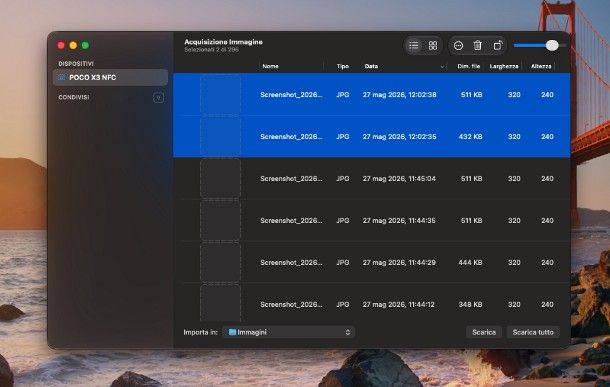Sort by the Altezza column
Screen dimensions: 610x387
click(x=541, y=66)
